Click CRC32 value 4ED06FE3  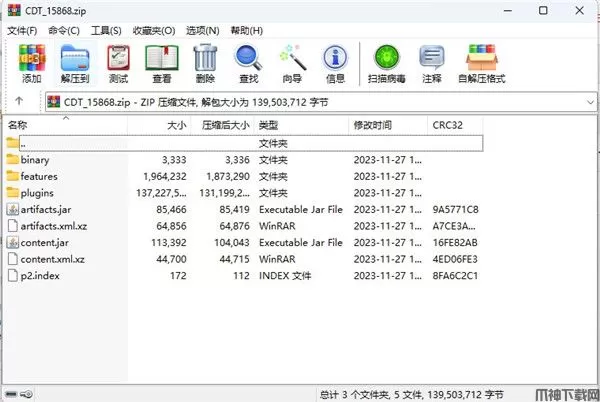(x=455, y=259)
